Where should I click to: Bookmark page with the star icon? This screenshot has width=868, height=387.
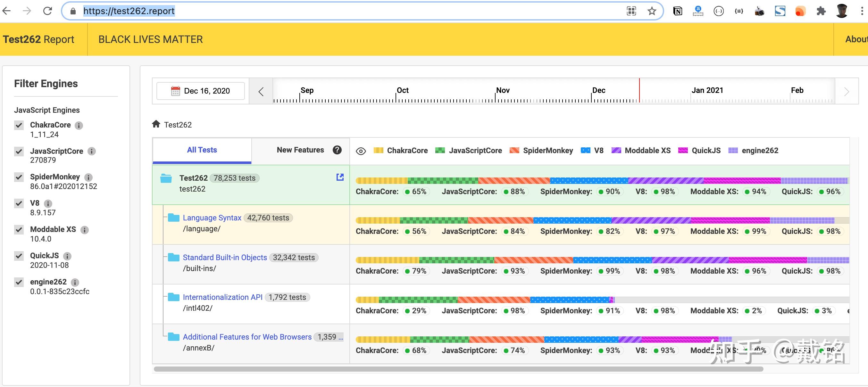652,11
